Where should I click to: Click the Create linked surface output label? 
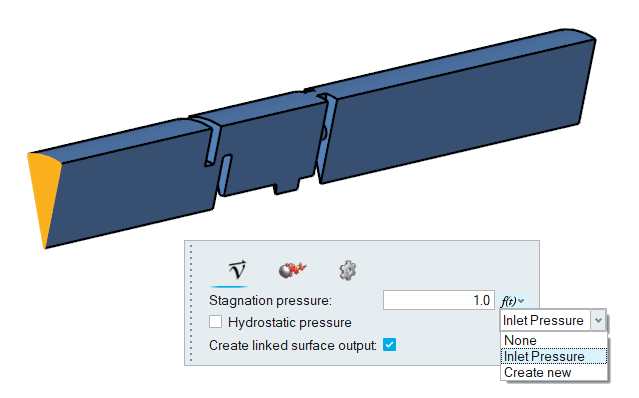point(293,345)
